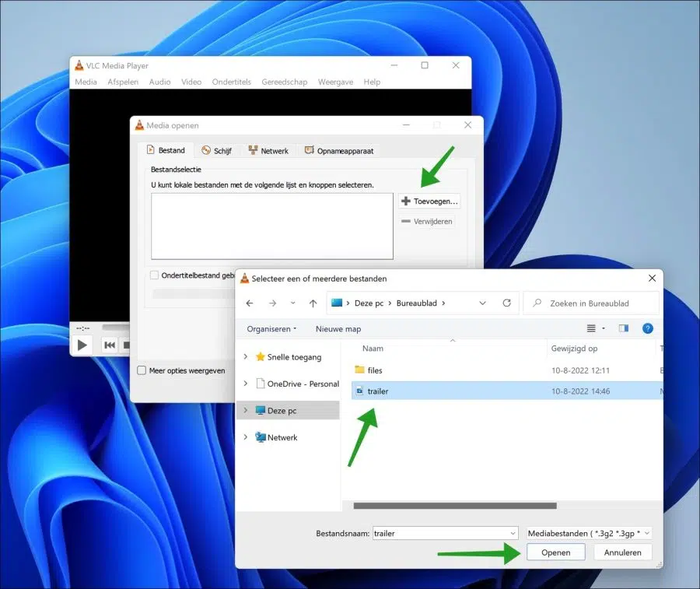The height and width of the screenshot is (589, 700).
Task: Click the file selection list box in Media openen
Action: 272,226
